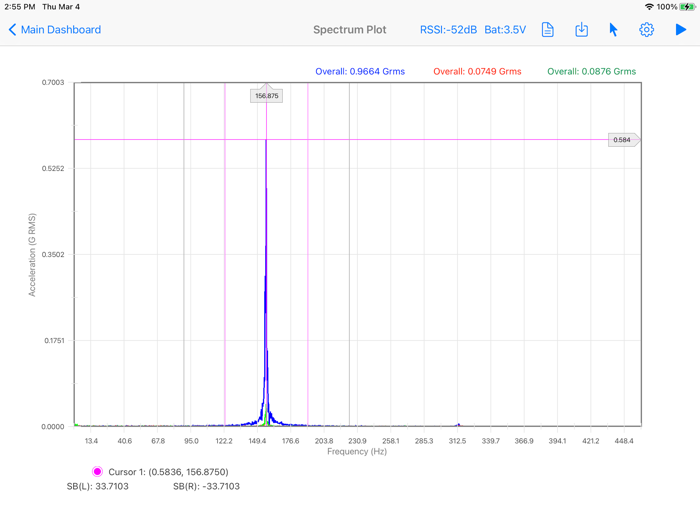Click the 448.4 frequency tick label
This screenshot has width=700, height=525.
[x=624, y=441]
